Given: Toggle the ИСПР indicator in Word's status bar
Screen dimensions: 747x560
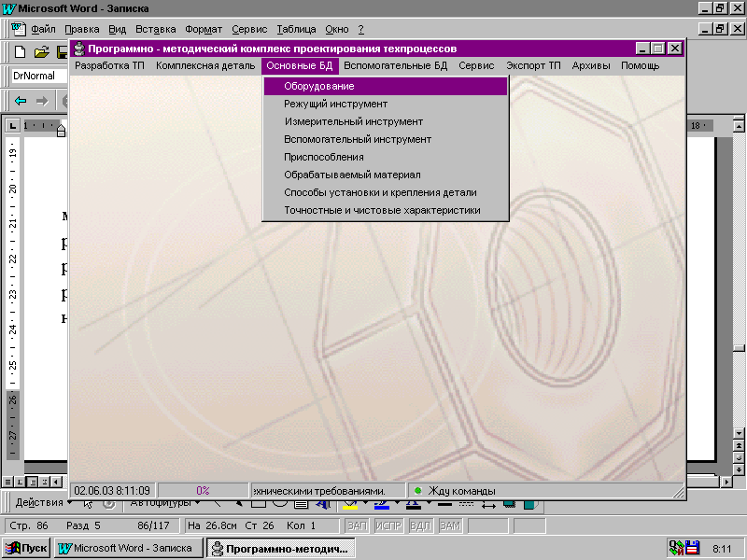Looking at the screenshot, I should [388, 525].
